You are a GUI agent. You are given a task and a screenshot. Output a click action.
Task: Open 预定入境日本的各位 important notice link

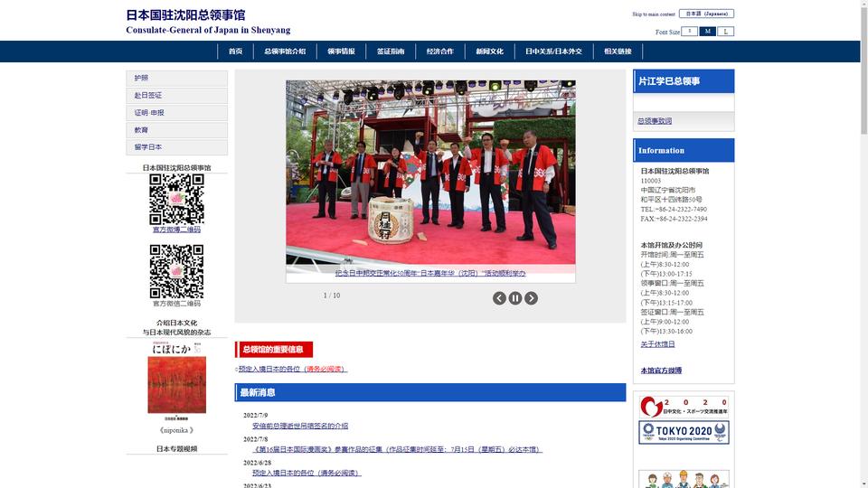click(x=292, y=369)
